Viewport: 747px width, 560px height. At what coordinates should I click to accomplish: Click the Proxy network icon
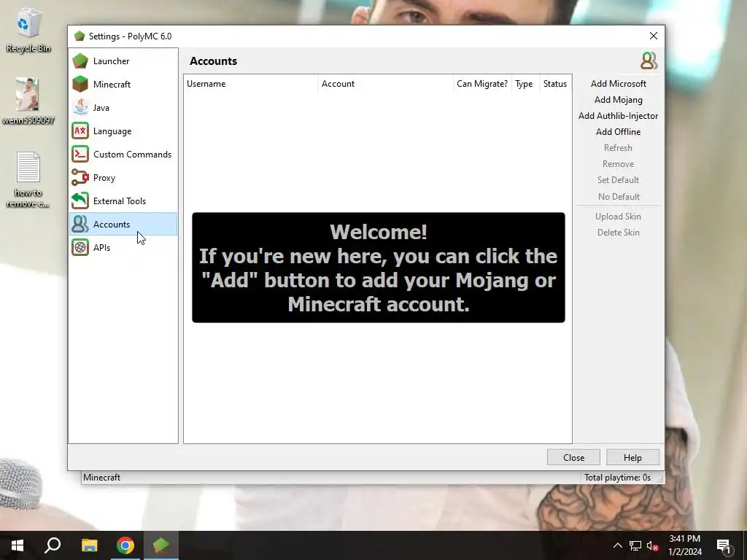click(80, 178)
